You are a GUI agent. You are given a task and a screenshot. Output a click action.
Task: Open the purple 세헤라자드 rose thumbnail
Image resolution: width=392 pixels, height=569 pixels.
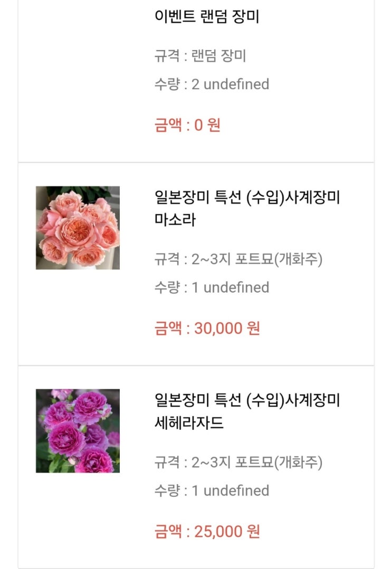(x=78, y=430)
